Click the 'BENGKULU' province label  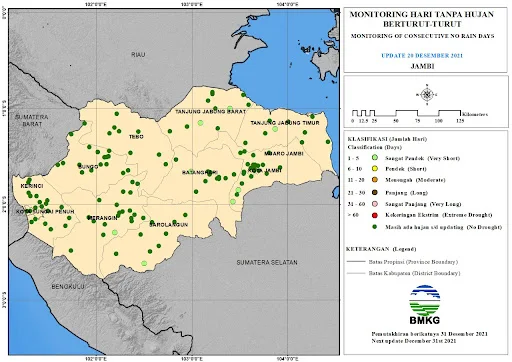point(68,286)
